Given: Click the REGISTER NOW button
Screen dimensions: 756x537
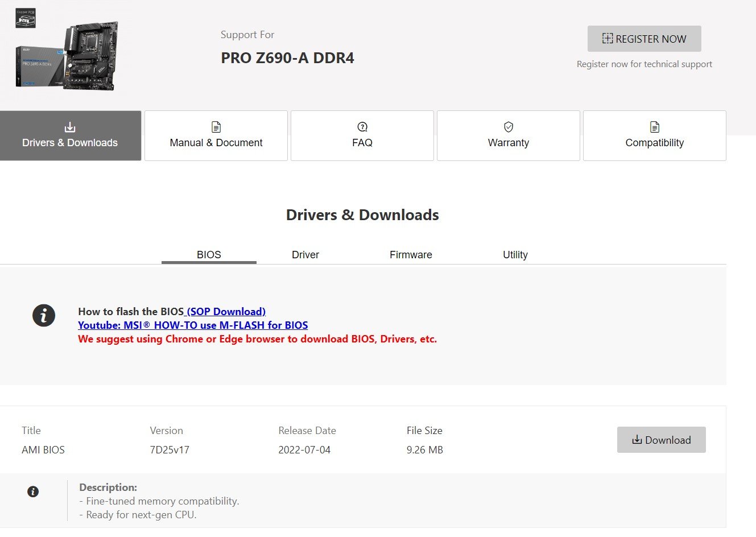Looking at the screenshot, I should (x=645, y=39).
